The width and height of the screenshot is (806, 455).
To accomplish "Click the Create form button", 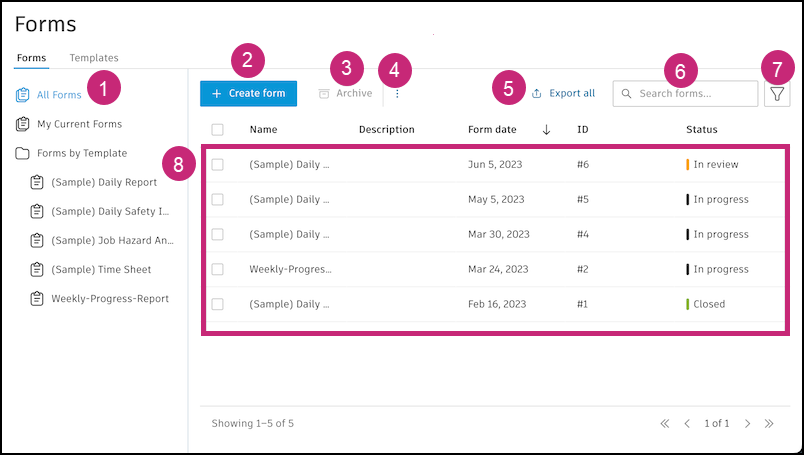I will tap(248, 93).
